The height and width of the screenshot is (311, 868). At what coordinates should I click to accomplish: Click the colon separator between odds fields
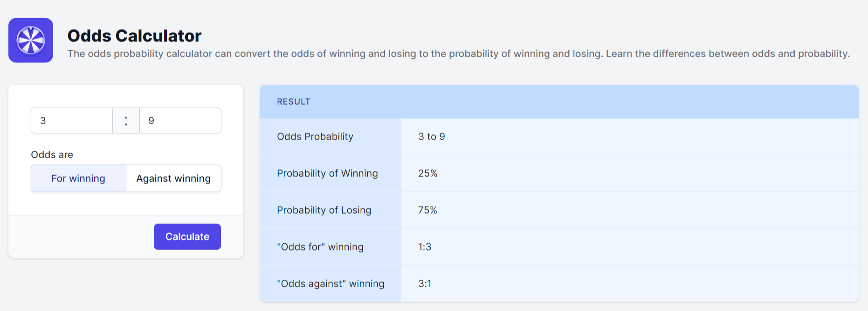point(126,121)
